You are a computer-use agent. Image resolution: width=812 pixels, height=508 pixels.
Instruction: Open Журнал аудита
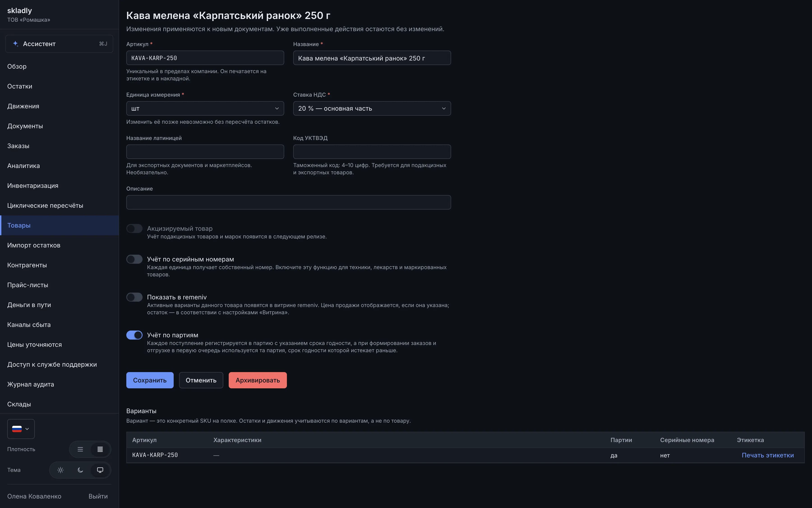tap(59, 384)
